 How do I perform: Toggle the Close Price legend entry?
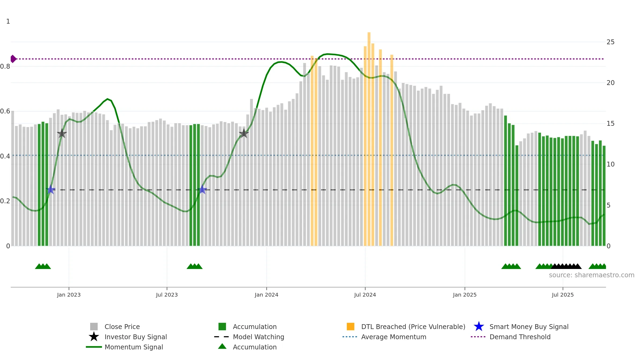122,327
